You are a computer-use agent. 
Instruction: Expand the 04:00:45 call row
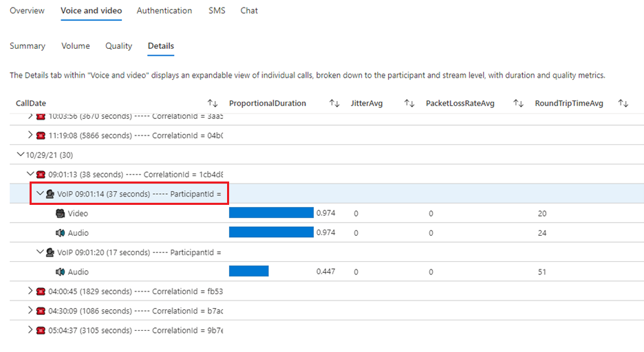click(30, 291)
